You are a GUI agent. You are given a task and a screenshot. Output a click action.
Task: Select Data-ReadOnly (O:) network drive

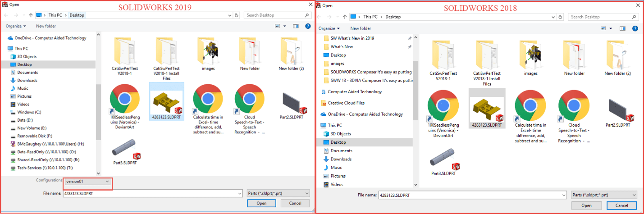click(x=44, y=152)
